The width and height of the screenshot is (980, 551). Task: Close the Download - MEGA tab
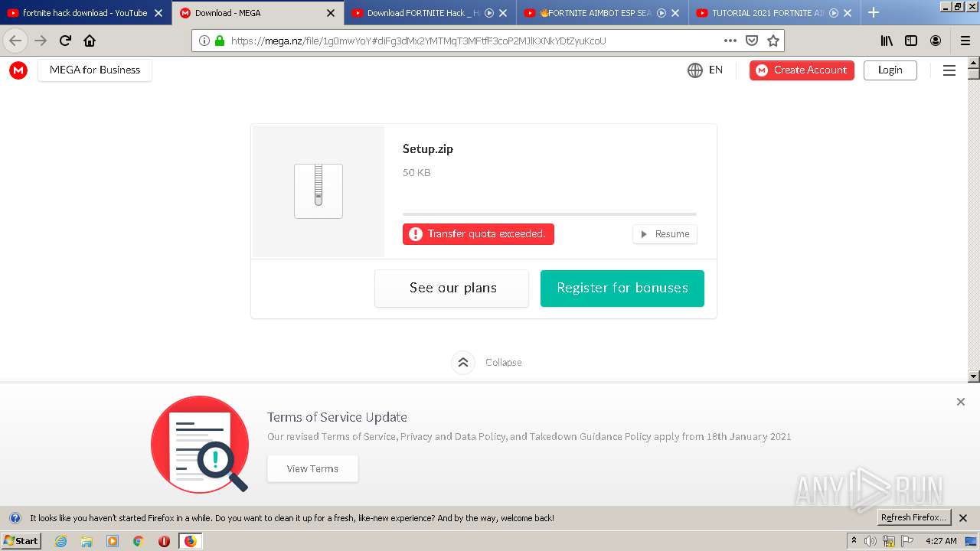coord(331,13)
